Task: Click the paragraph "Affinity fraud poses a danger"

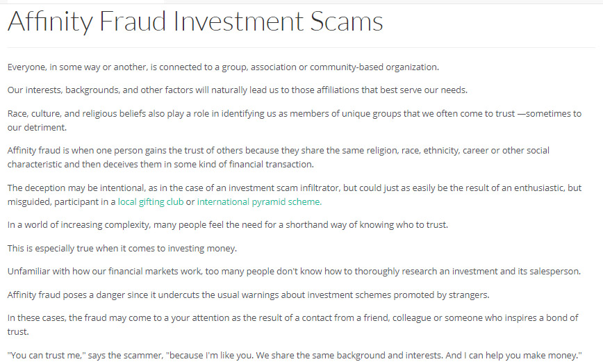Action: tap(248, 295)
